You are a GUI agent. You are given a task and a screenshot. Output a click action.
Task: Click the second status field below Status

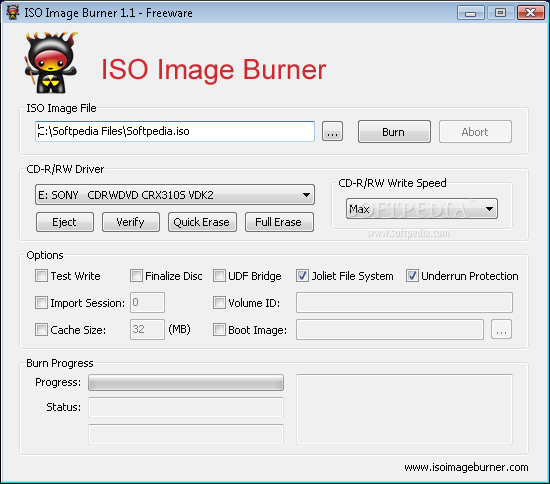point(186,434)
